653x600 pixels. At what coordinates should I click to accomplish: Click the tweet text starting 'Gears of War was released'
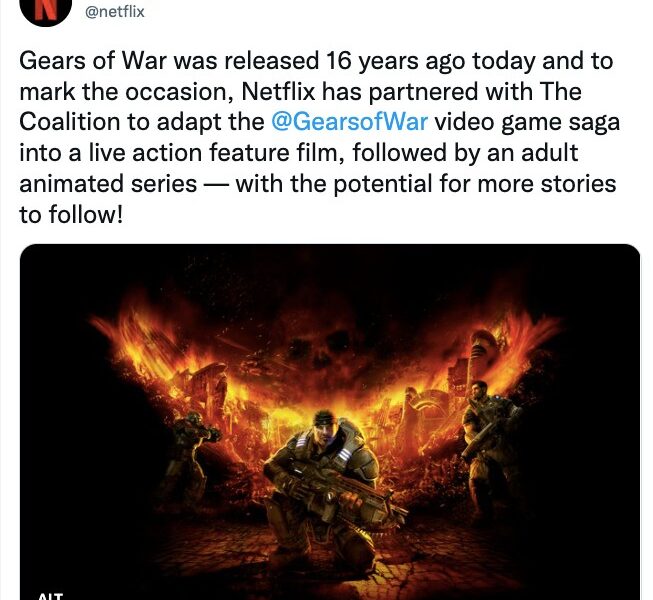pos(319,137)
